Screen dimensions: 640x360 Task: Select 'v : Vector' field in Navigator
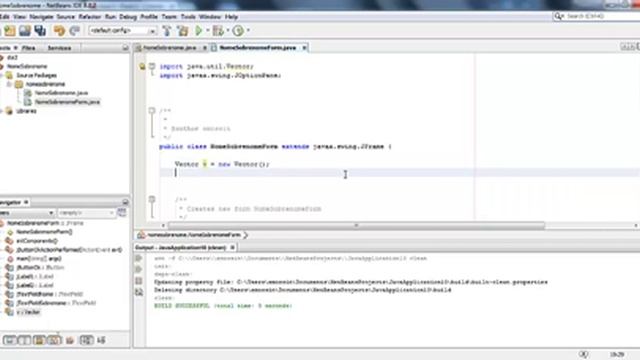tap(28, 312)
